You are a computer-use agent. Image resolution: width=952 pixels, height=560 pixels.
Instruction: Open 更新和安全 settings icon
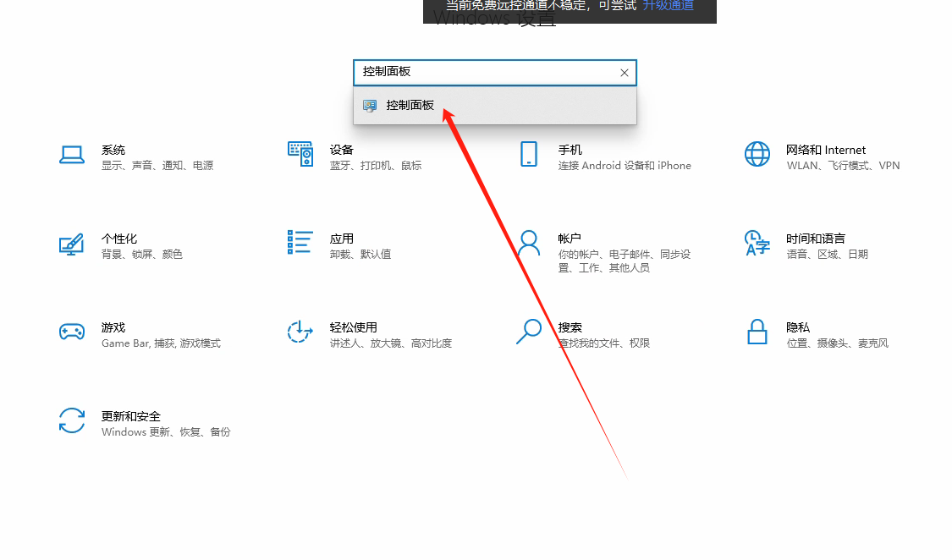(72, 421)
